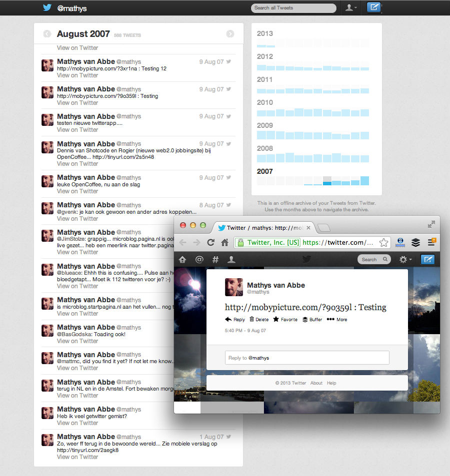Open the Chrome menu button
This screenshot has height=476, width=450.
[x=431, y=242]
